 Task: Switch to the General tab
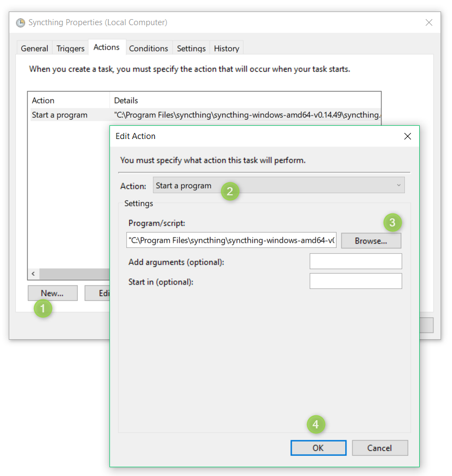pos(34,48)
